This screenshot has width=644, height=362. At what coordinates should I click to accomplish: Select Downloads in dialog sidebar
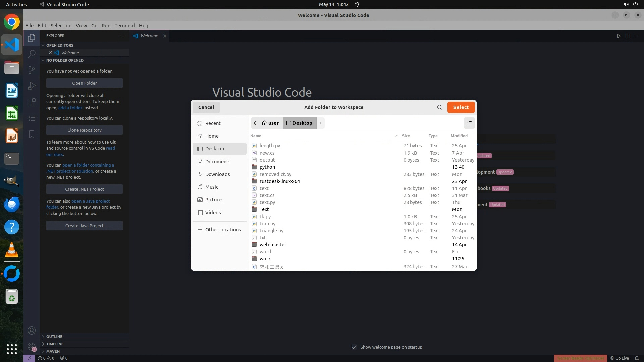click(x=217, y=174)
